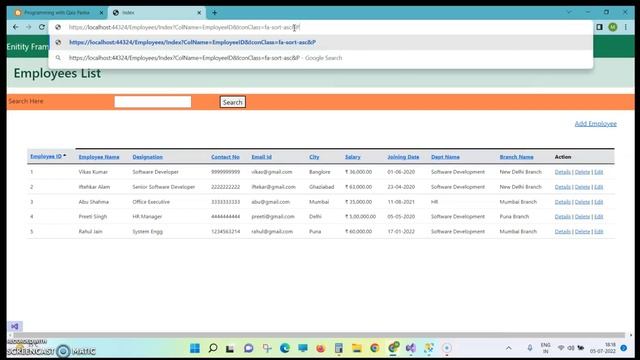Delete the Vikas Kumar record
Viewport: 640px width, 360px height.
coord(582,172)
